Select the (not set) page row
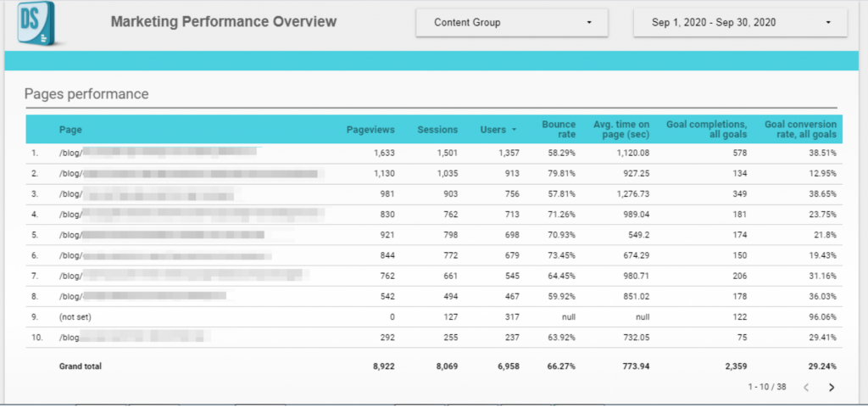This screenshot has width=868, height=408. coord(434,317)
